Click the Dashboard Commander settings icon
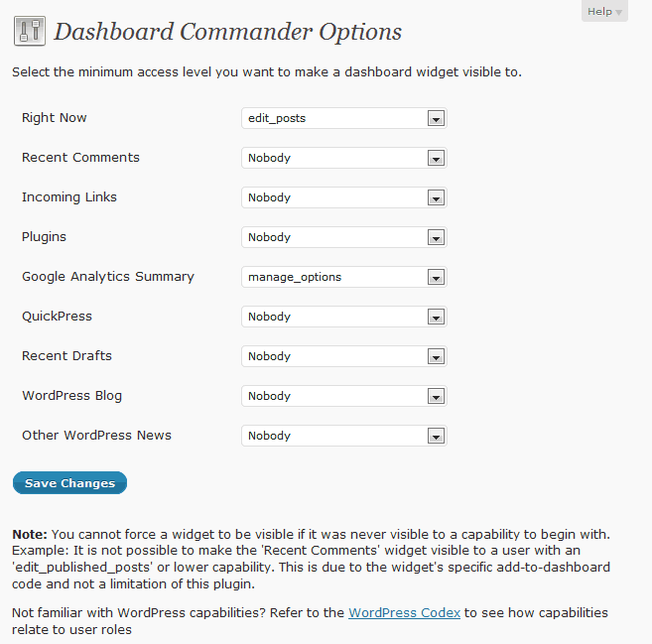Viewport: 652px width, 644px height. (30, 31)
